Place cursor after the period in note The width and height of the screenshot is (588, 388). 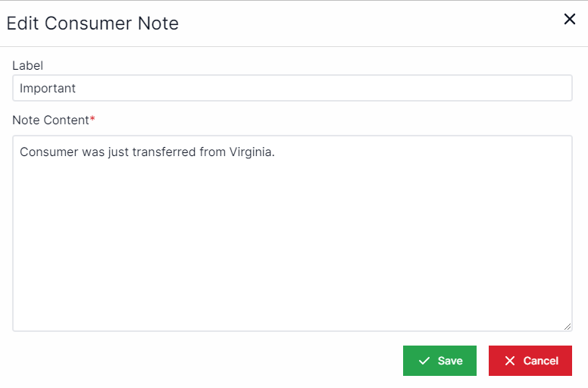[276, 152]
